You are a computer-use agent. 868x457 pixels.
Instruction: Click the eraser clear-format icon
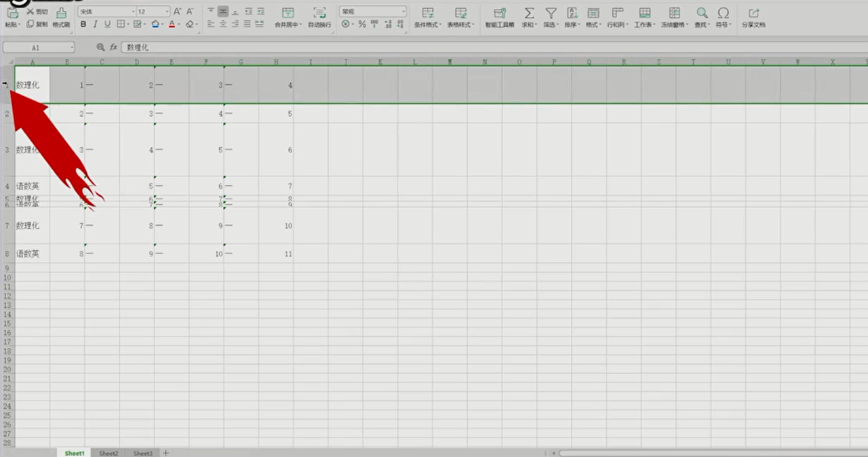189,24
